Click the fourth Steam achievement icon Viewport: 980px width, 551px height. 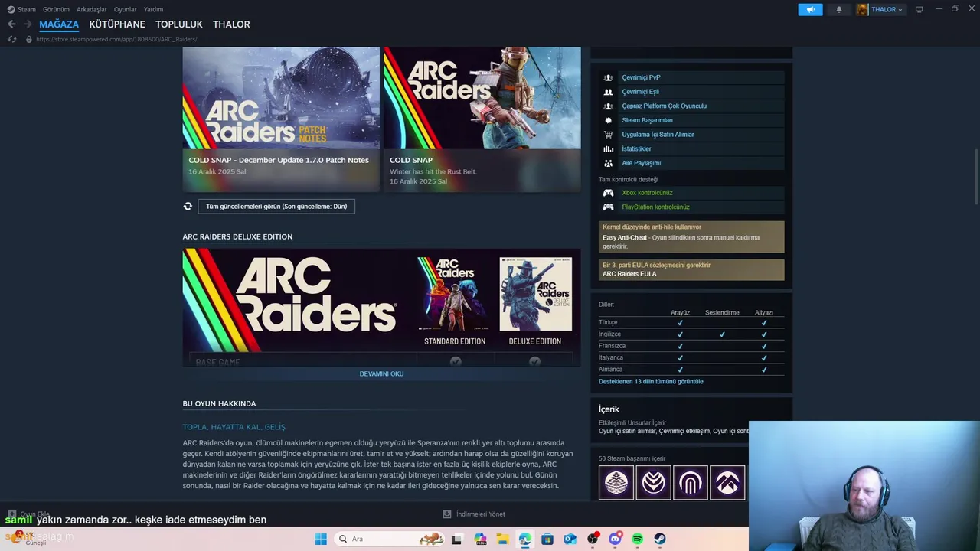coord(727,483)
